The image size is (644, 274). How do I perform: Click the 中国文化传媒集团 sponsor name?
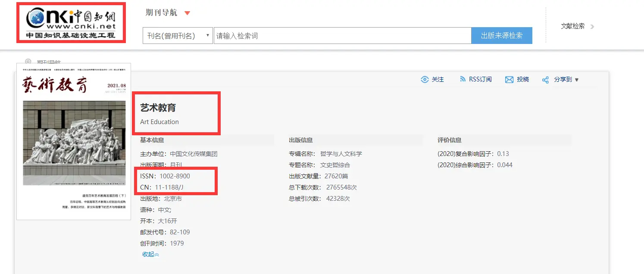coord(194,154)
